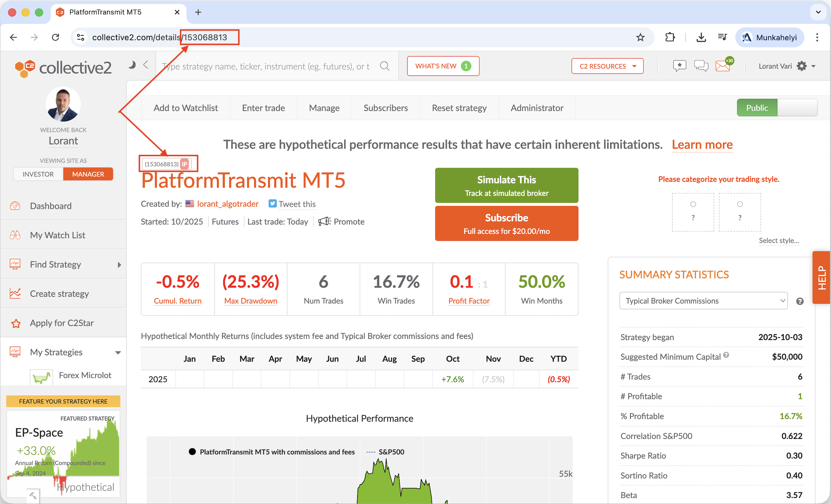Open Apply for C2Star star item
This screenshot has height=504, width=831.
pyautogui.click(x=64, y=323)
